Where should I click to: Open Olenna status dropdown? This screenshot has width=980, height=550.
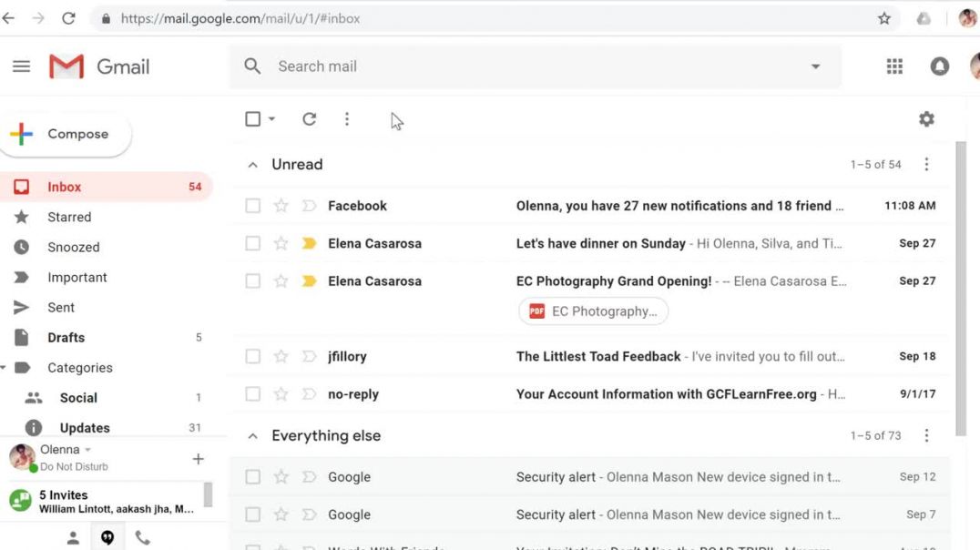(x=88, y=450)
